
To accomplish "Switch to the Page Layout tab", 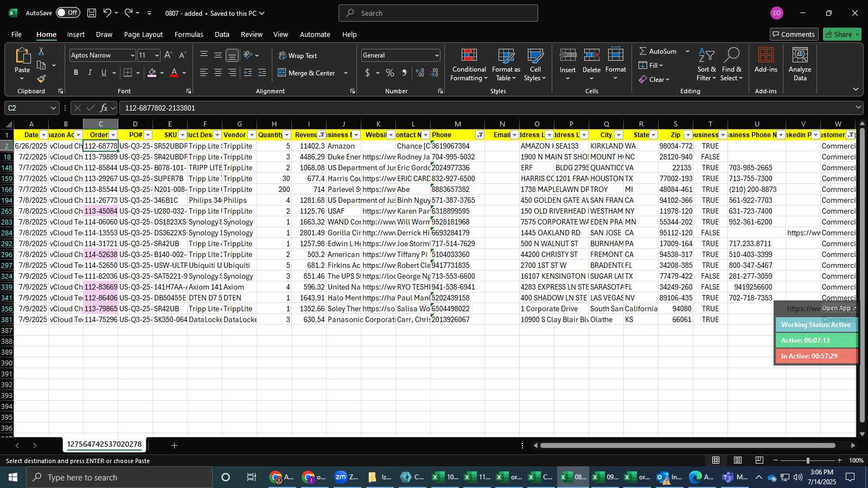I will [x=143, y=34].
